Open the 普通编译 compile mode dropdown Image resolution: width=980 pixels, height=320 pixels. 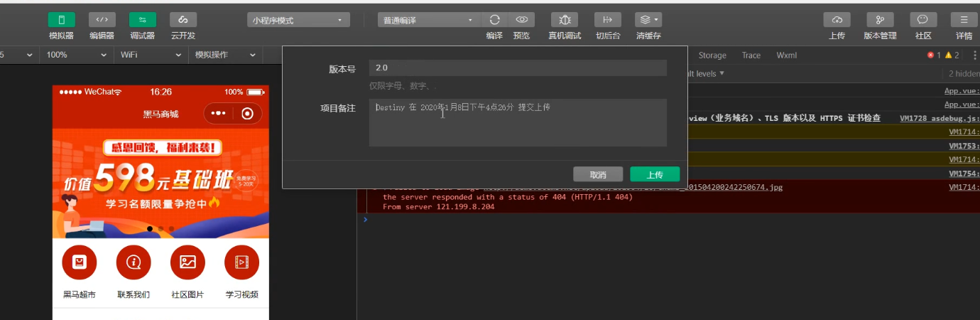coord(429,20)
